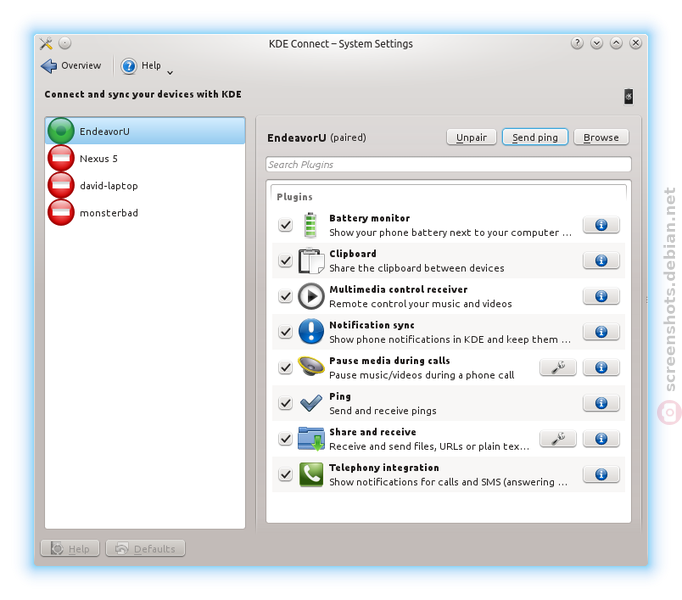Click 'Remote control your music and videos' text
Viewport: 682px width, 600px height.
coord(421,304)
